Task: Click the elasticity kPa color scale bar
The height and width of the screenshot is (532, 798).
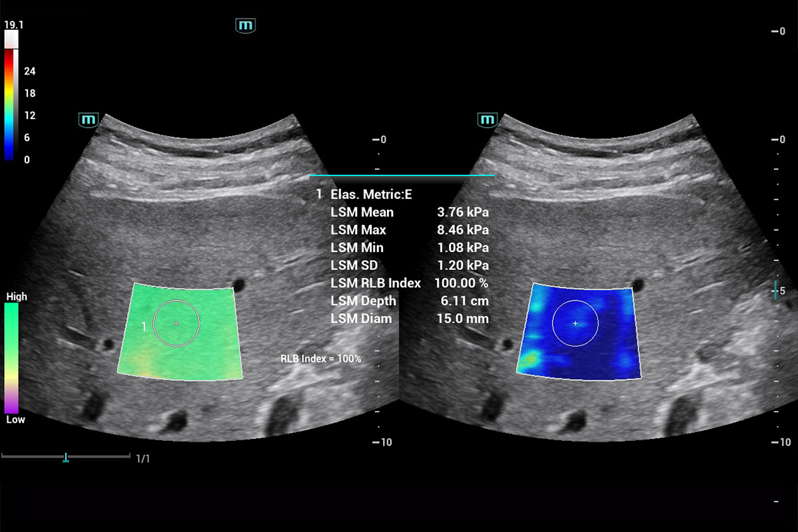Action: point(10,105)
